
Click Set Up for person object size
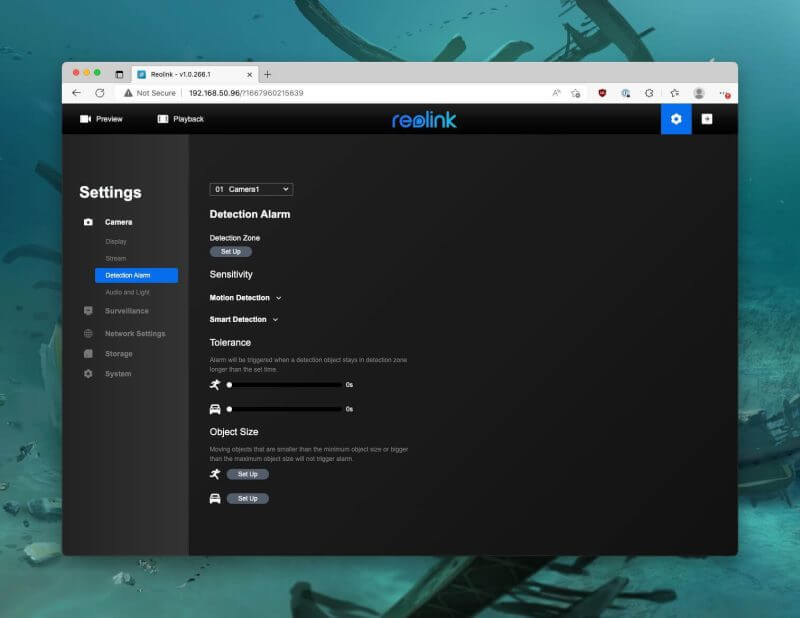tap(247, 474)
